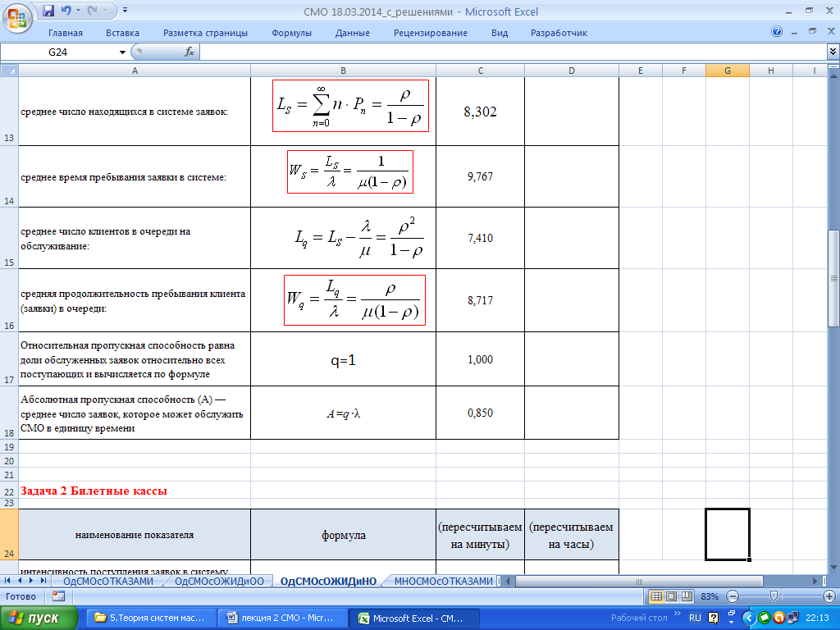The height and width of the screenshot is (630, 840).
Task: Click the fx Insert Function button
Action: coord(189,52)
